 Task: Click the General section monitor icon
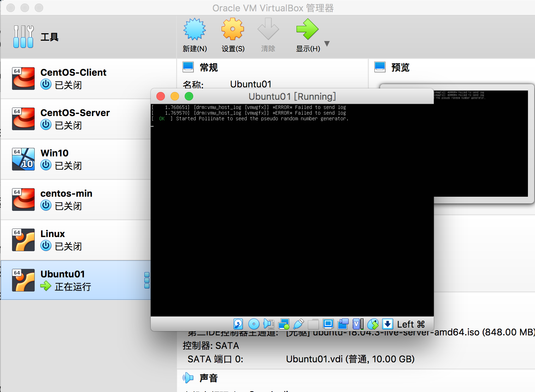188,67
